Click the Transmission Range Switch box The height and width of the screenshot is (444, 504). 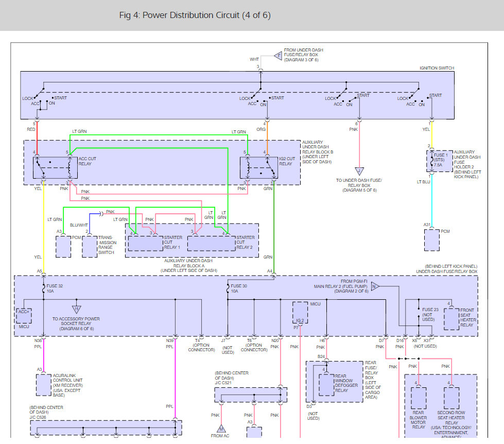coord(90,247)
